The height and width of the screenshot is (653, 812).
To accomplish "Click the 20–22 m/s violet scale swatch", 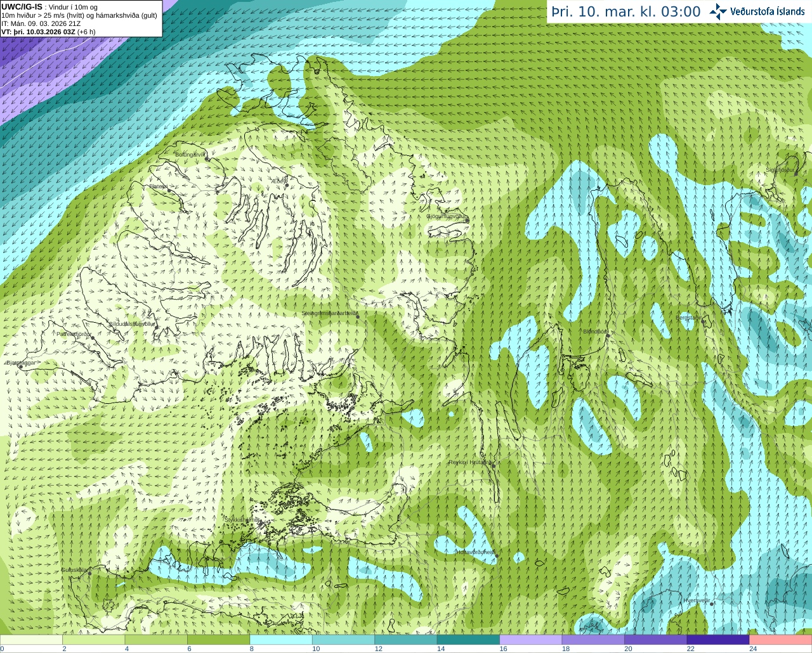I will point(656,640).
